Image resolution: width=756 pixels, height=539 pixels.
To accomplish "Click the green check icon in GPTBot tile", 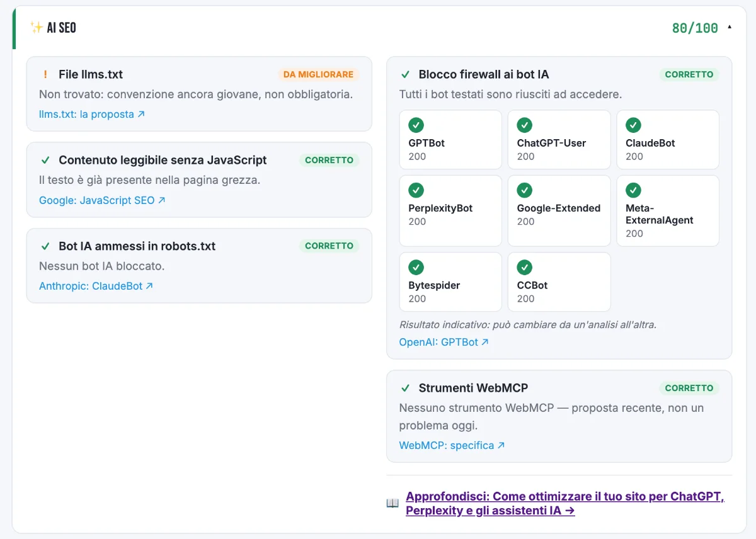I will (416, 125).
